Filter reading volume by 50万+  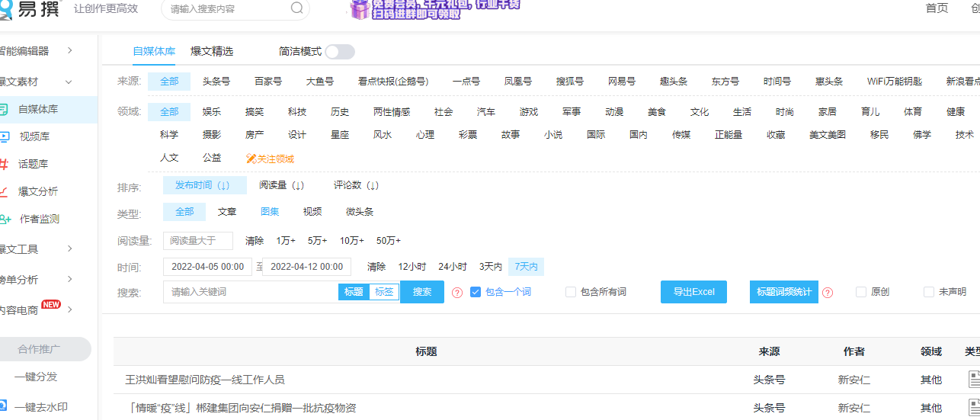pos(389,241)
